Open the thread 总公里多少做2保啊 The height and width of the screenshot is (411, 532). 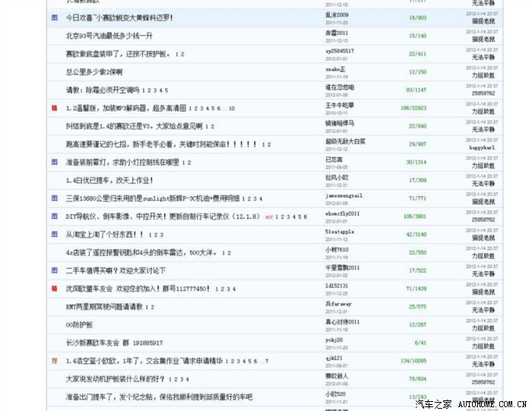coord(93,71)
